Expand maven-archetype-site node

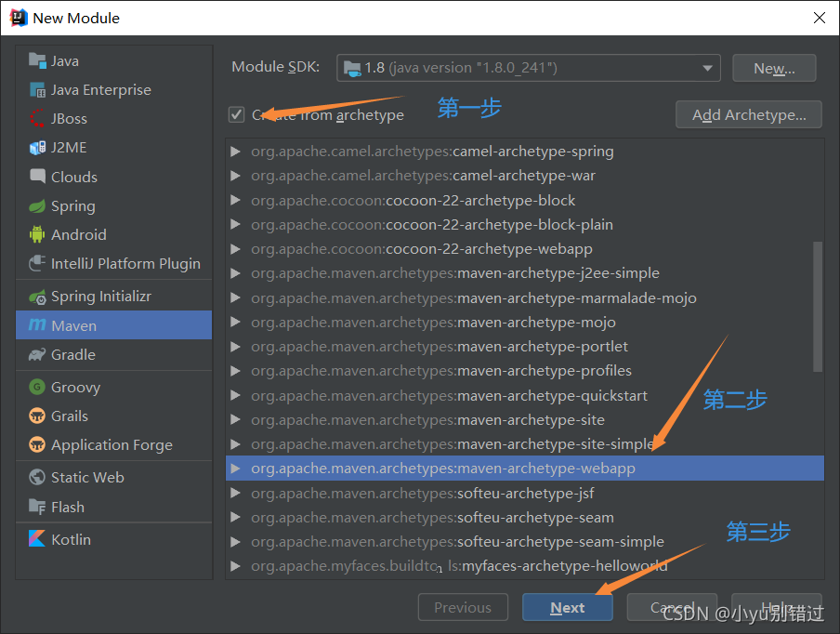(235, 419)
